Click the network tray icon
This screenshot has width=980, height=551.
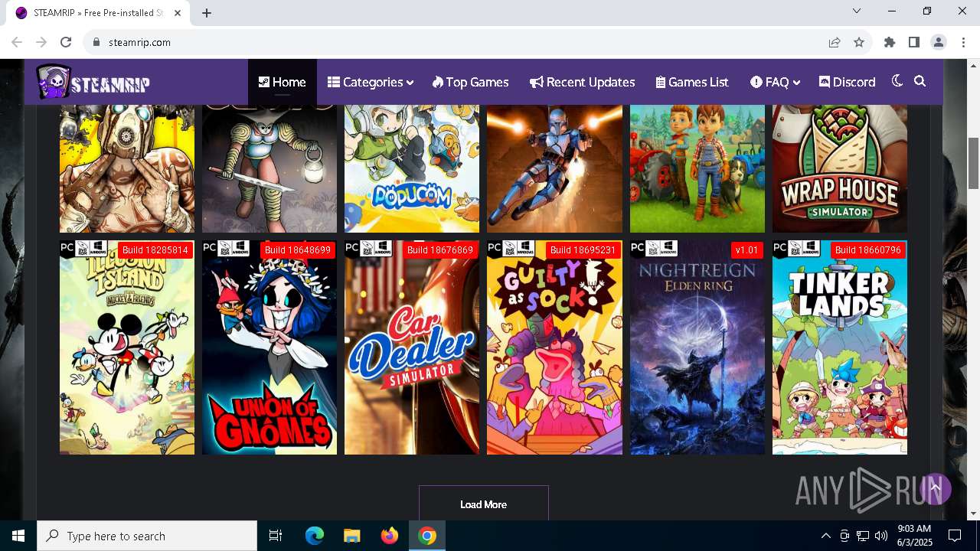pos(863,536)
